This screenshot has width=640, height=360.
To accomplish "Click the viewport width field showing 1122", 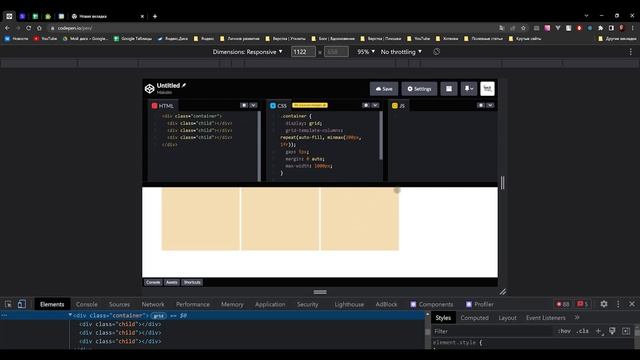I will coord(303,52).
